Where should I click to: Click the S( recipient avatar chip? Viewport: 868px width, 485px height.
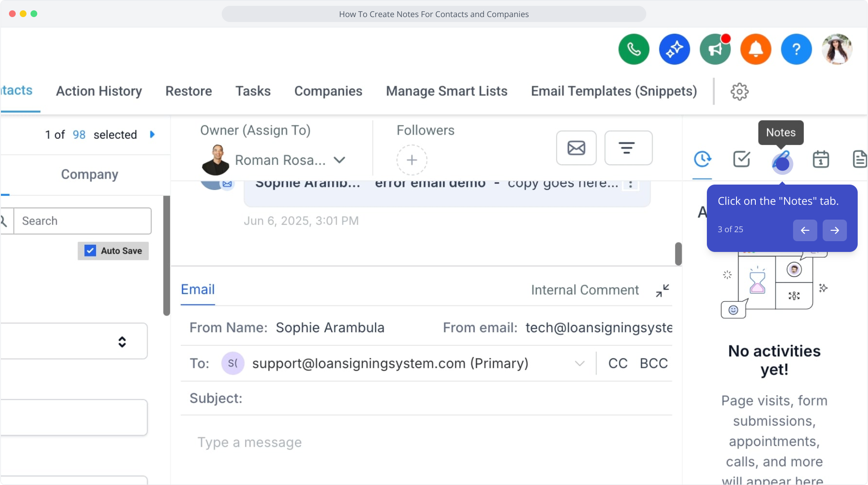[232, 363]
